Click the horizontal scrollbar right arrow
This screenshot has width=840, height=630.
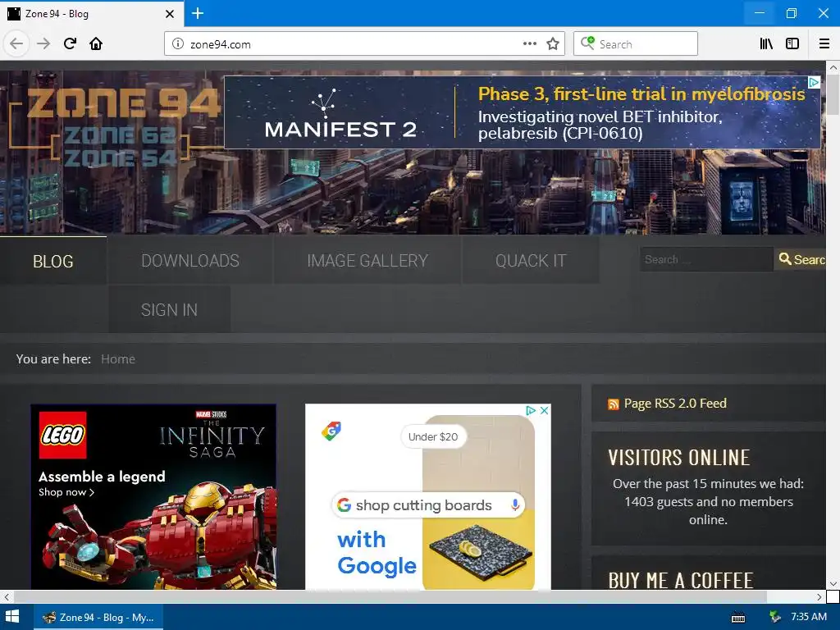click(819, 597)
